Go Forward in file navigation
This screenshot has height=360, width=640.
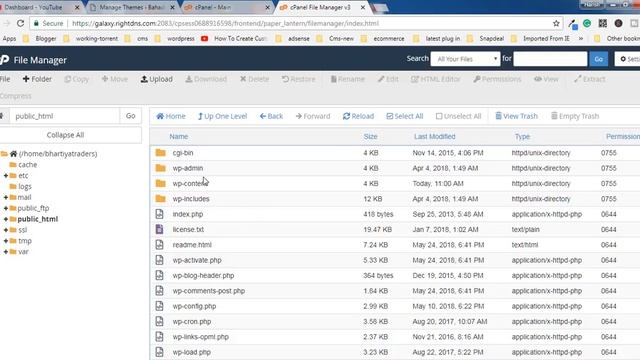tap(313, 116)
